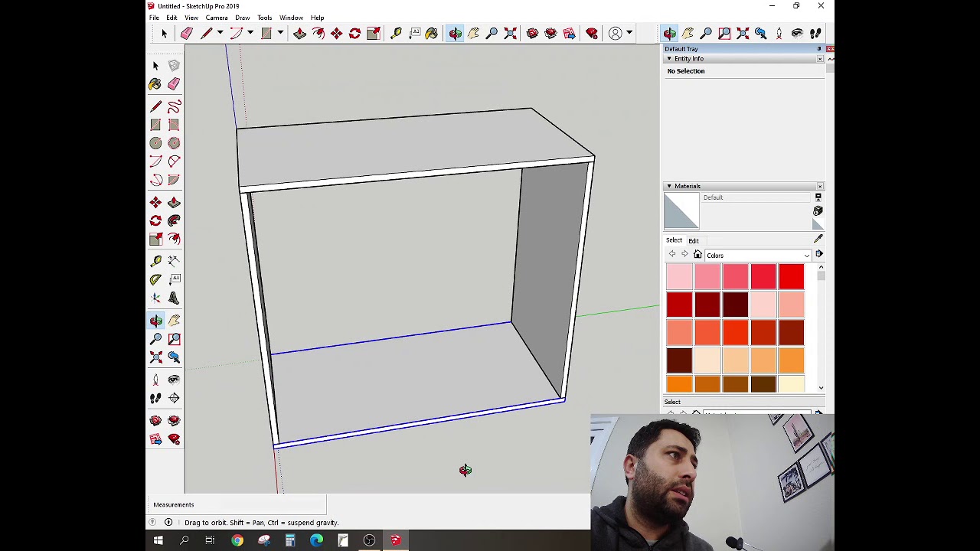The width and height of the screenshot is (980, 551).
Task: Select Dimension tool in left toolbar
Action: [x=174, y=261]
